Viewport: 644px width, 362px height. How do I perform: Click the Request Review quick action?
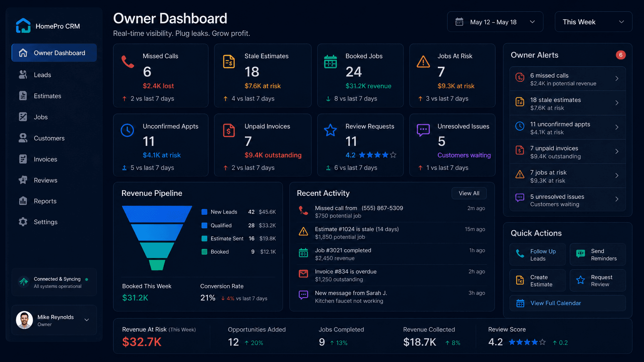598,280
